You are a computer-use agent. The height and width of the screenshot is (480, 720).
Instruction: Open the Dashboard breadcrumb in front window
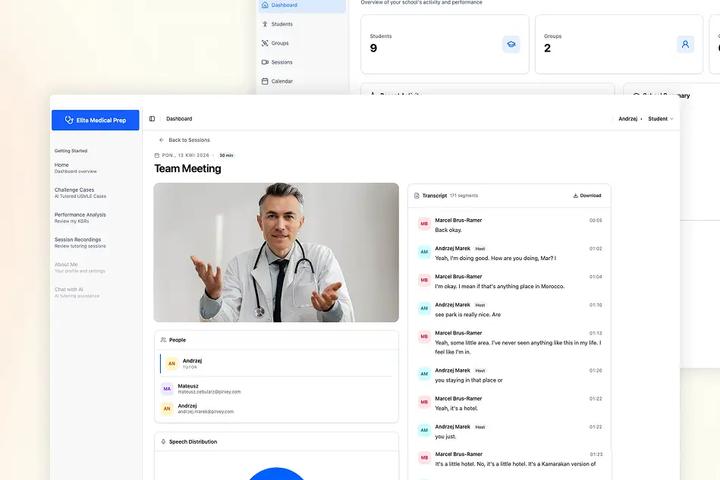(x=179, y=119)
